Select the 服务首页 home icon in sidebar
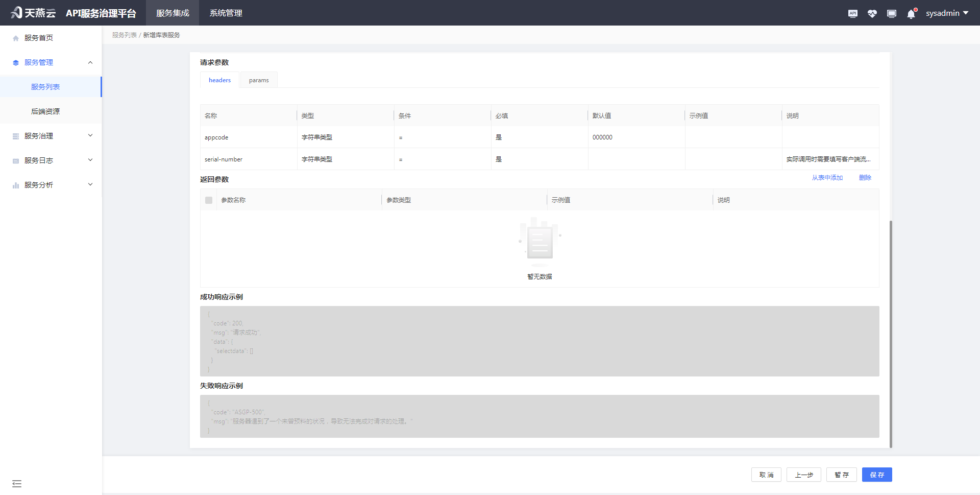980x495 pixels. tap(15, 37)
